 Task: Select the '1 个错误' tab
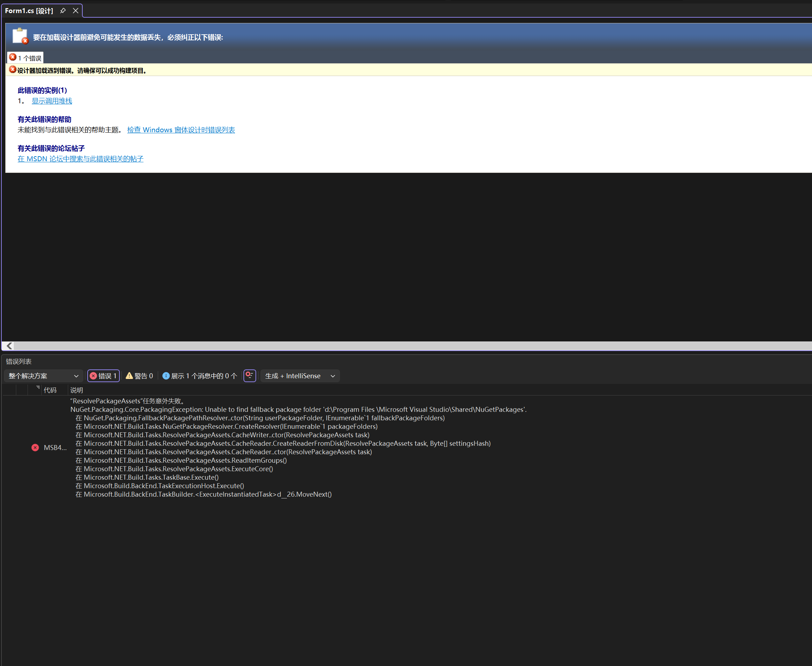(x=25, y=58)
